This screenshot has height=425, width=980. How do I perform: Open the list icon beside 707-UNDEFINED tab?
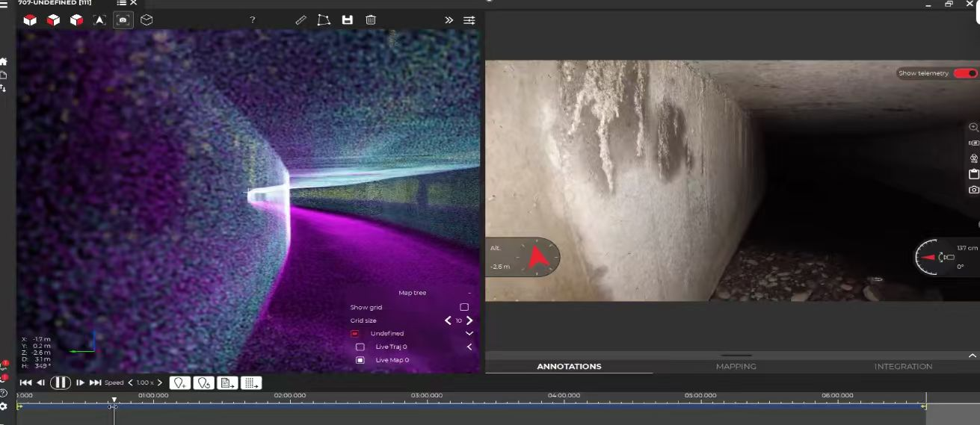pos(121,3)
